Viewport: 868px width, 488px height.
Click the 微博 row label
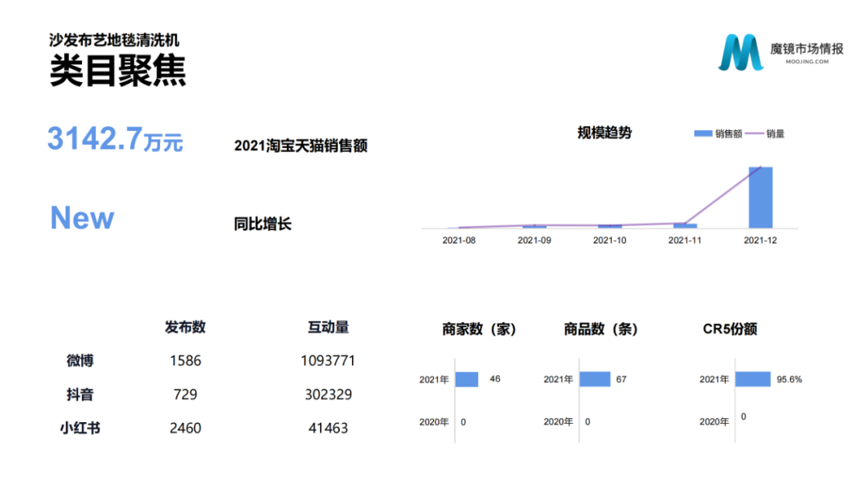coord(80,361)
